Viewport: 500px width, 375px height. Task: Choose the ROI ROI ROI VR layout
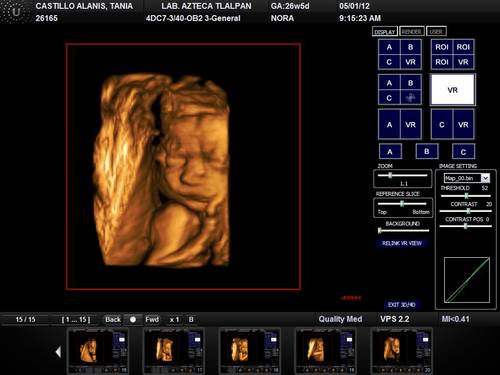pos(453,54)
